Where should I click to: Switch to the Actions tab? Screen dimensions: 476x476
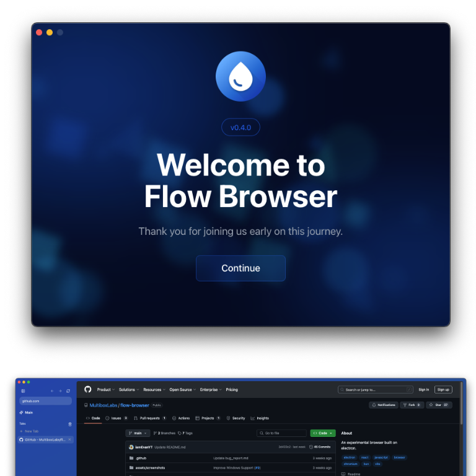tap(181, 418)
